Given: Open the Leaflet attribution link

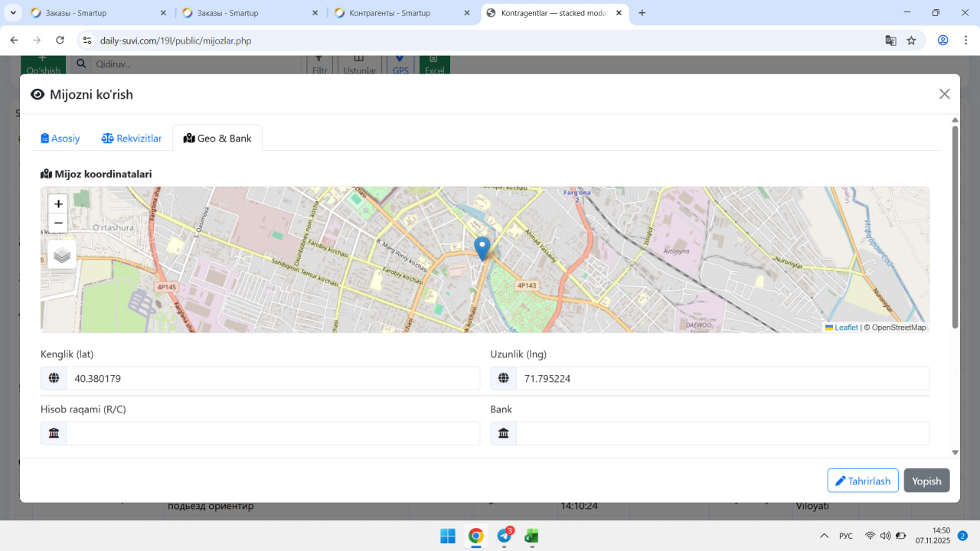Looking at the screenshot, I should (845, 328).
